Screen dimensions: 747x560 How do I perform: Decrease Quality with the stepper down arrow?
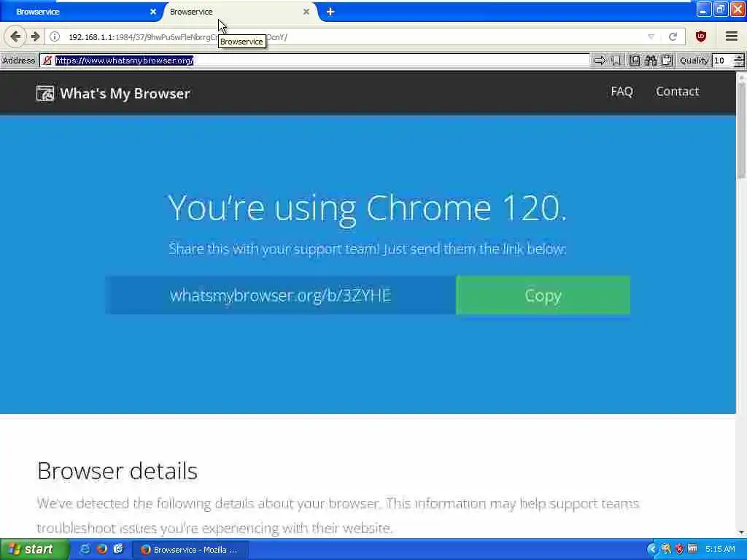coord(739,64)
